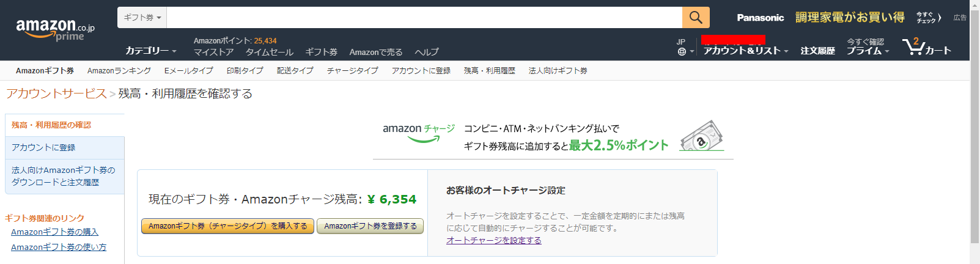Open the チャージタイプ tab
This screenshot has height=264, width=980.
pos(353,71)
